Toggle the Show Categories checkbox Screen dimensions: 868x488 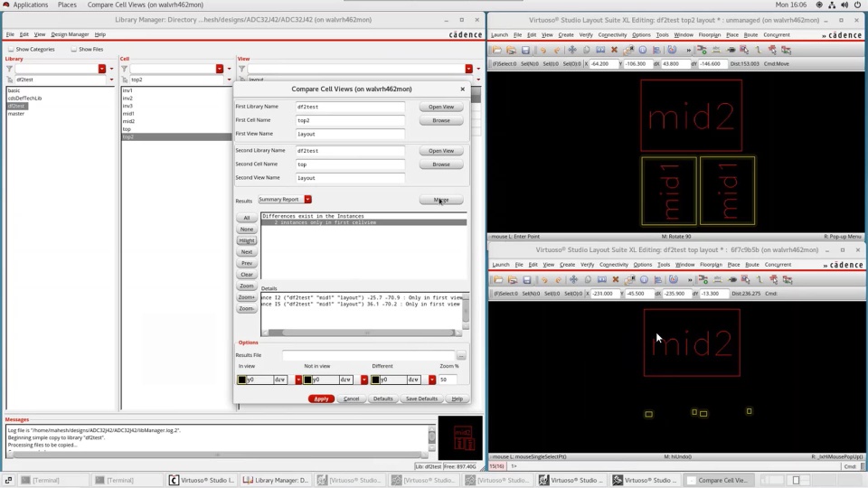click(11, 49)
